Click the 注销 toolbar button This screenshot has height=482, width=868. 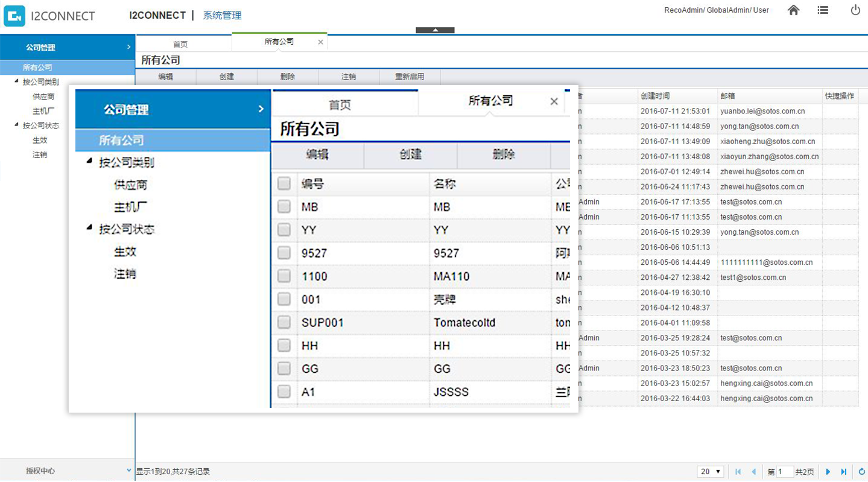349,77
